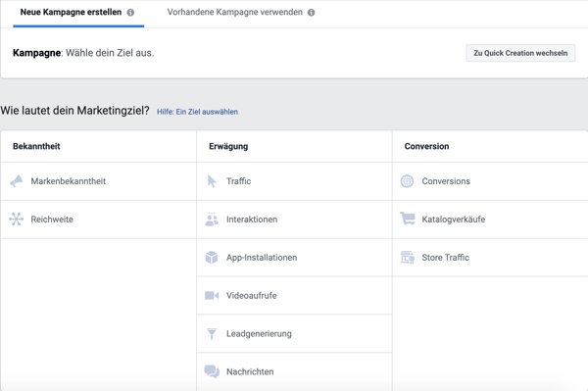Viewport: 588px width, 391px height.
Task: Select the Markenbekanntheit objective
Action: [x=99, y=181]
